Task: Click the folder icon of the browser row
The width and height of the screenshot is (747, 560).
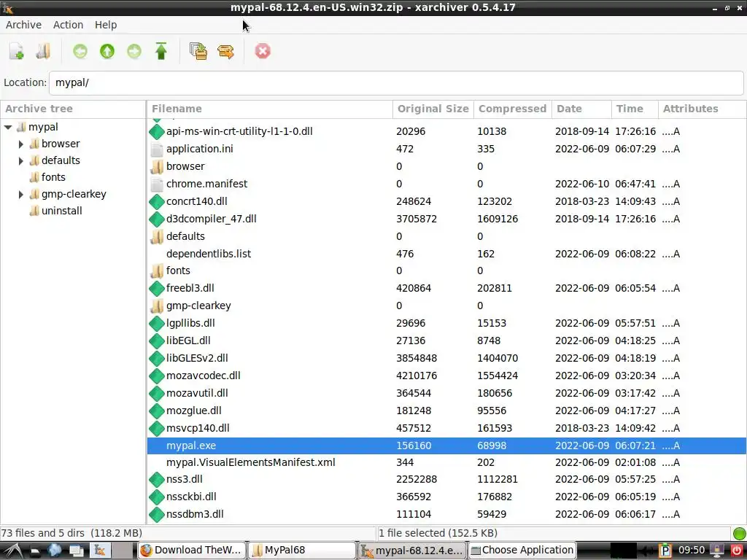Action: (x=157, y=167)
